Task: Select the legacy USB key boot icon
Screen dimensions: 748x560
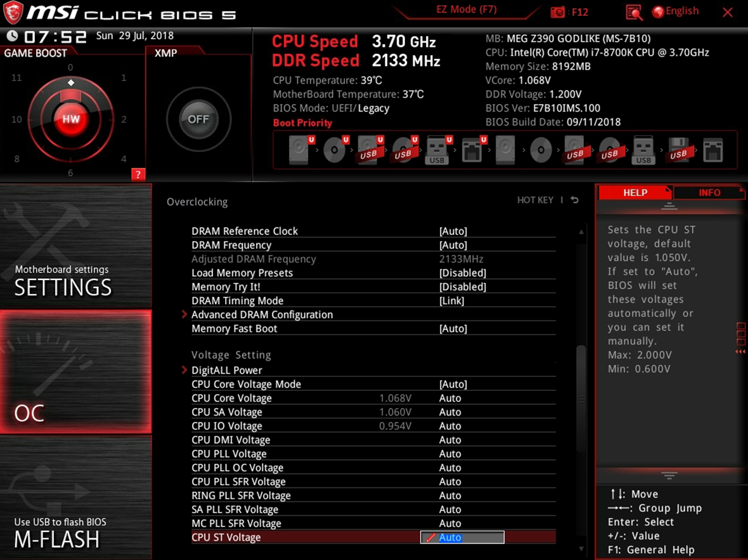Action: [x=643, y=150]
